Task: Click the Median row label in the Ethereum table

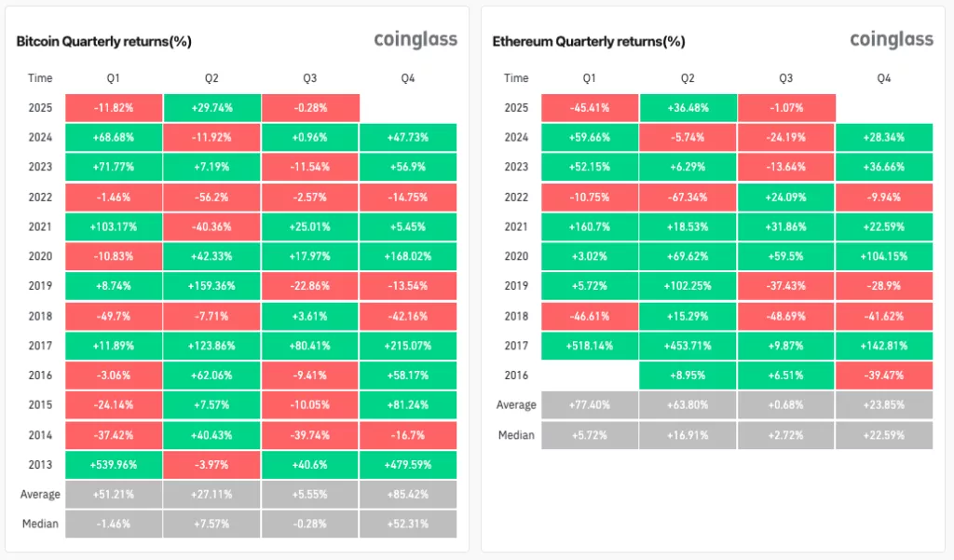Action: [x=516, y=435]
